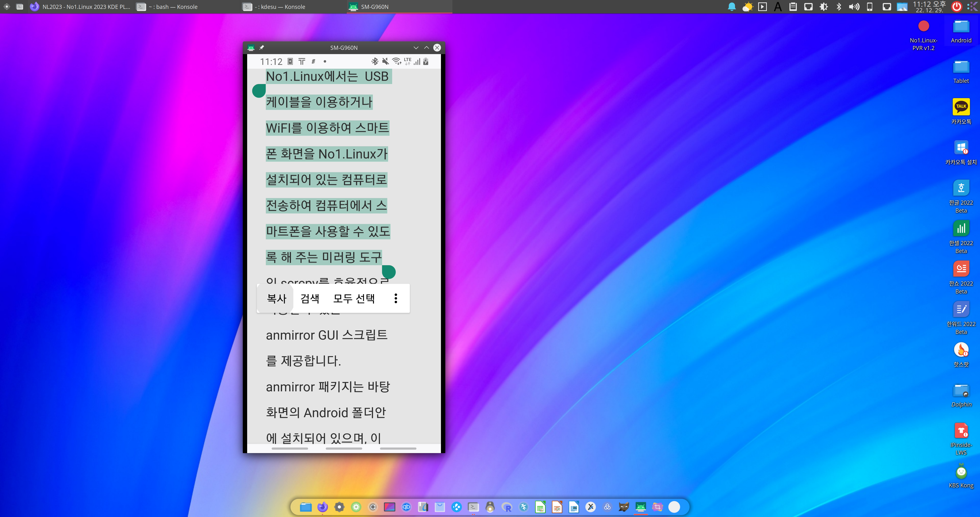Launch the R application from the dock
Viewport: 980px width, 517px height.
(x=507, y=507)
